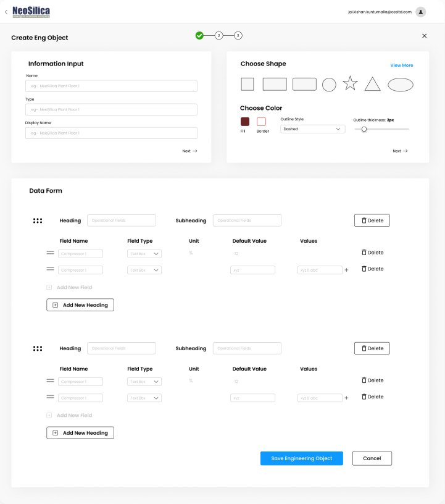Viewport: 445px width, 504px height.
Task: Click Next in the Information Input card
Action: [x=189, y=151]
